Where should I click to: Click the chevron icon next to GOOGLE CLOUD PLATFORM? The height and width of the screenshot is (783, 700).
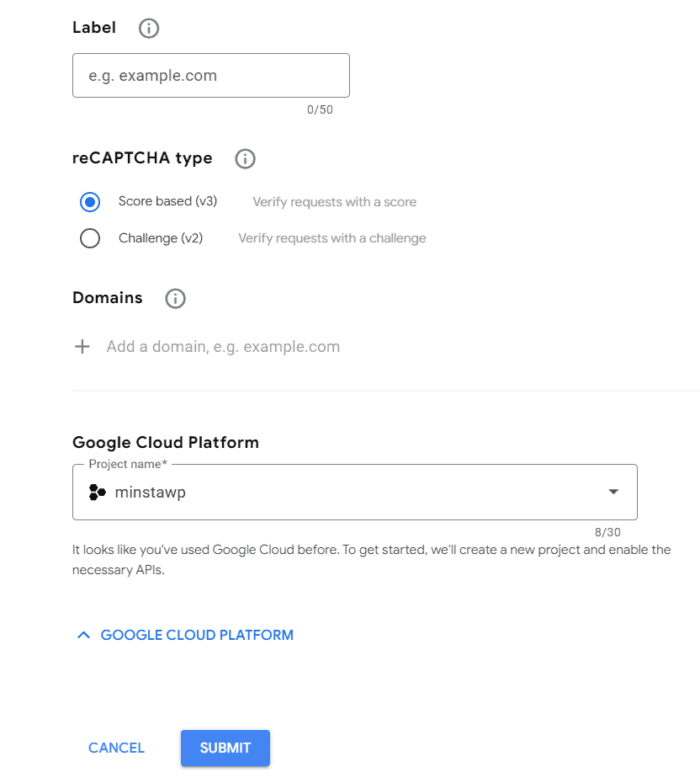pos(82,634)
